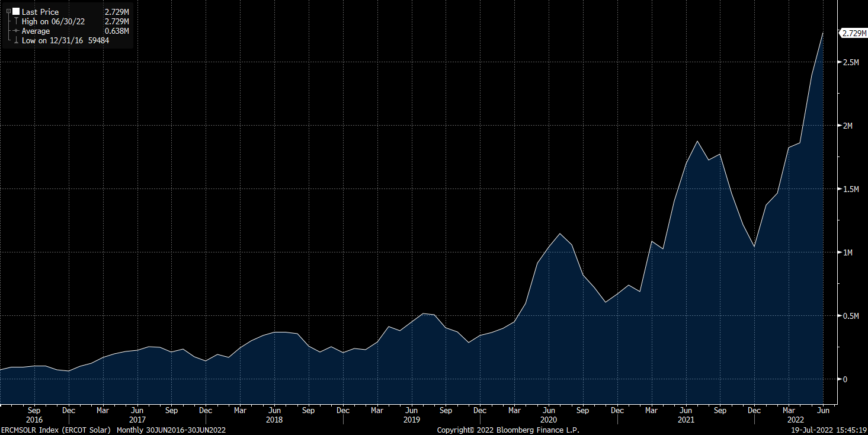Click the 2.5M y-axis label
The width and height of the screenshot is (868, 435).
pyautogui.click(x=851, y=62)
